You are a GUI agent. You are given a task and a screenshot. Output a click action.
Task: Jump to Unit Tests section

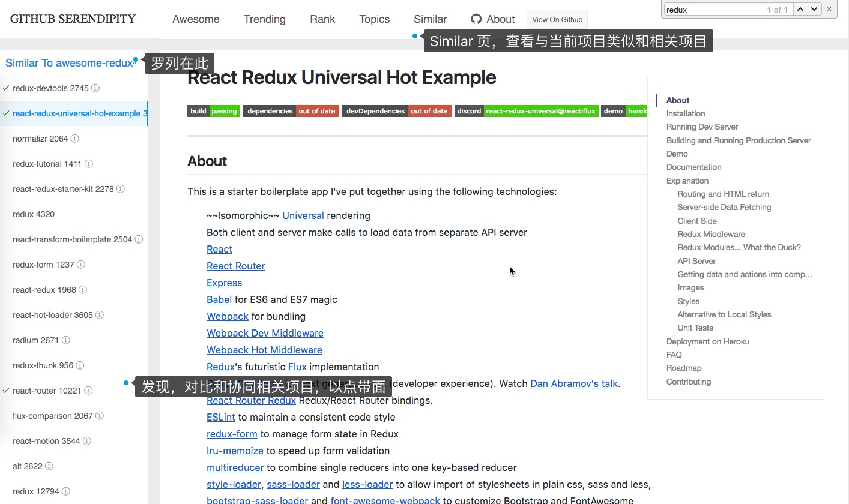[695, 328]
